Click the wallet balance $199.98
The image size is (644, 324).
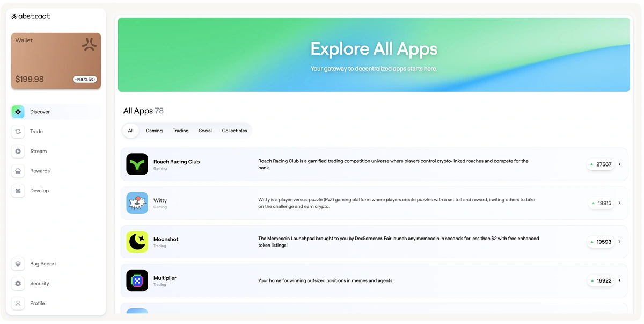click(30, 80)
